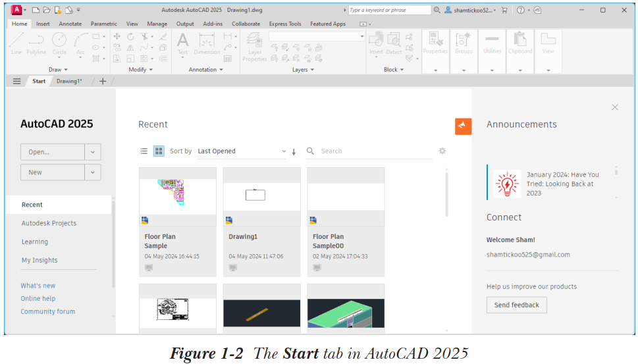The height and width of the screenshot is (364, 638).
Task: Click the Help question mark icon
Action: [520, 10]
